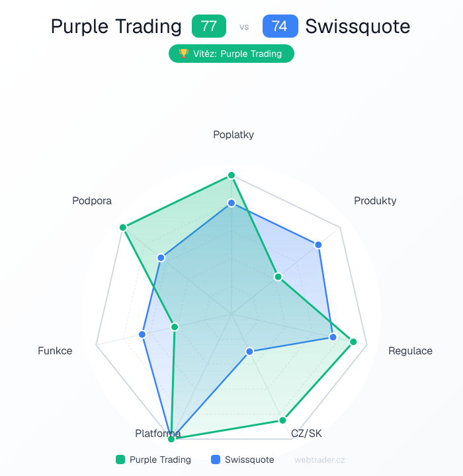Click the Swissquote heading title
Image resolution: width=463 pixels, height=476 pixels.
pyautogui.click(x=357, y=26)
